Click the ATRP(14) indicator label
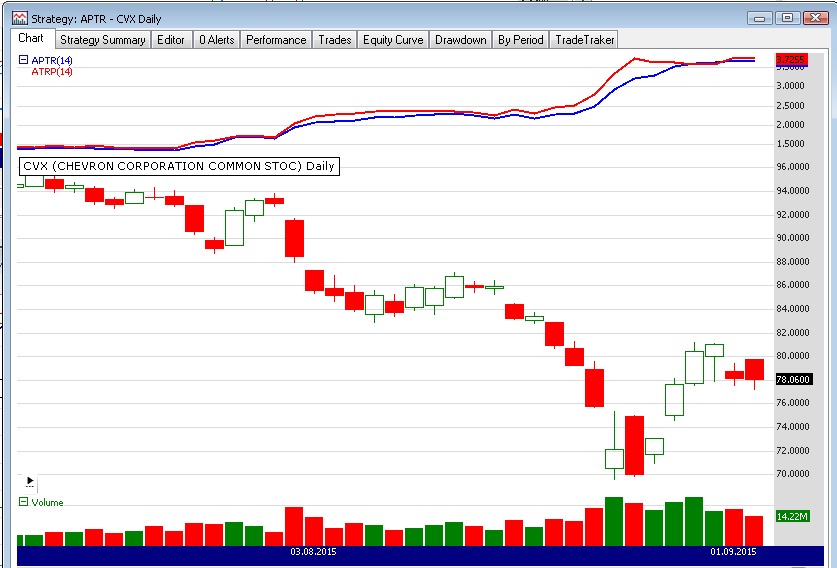 click(x=52, y=71)
